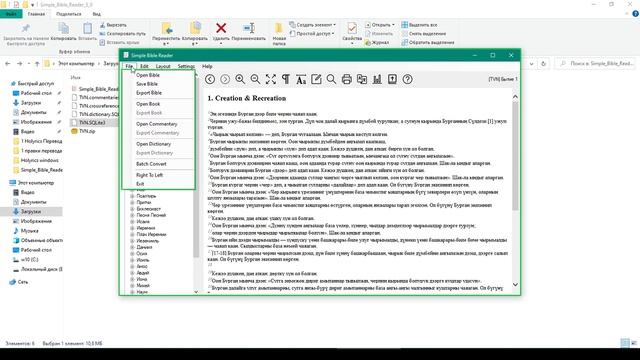Expand the Исаия book tree node

132,222
